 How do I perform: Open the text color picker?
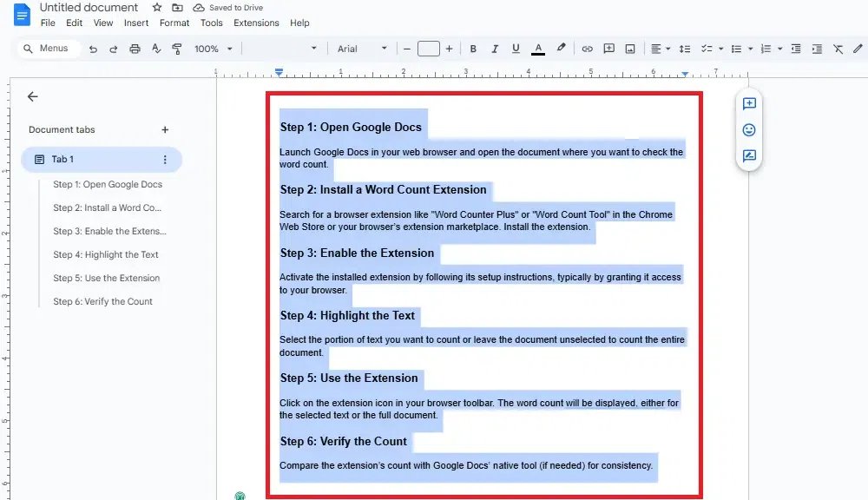538,49
